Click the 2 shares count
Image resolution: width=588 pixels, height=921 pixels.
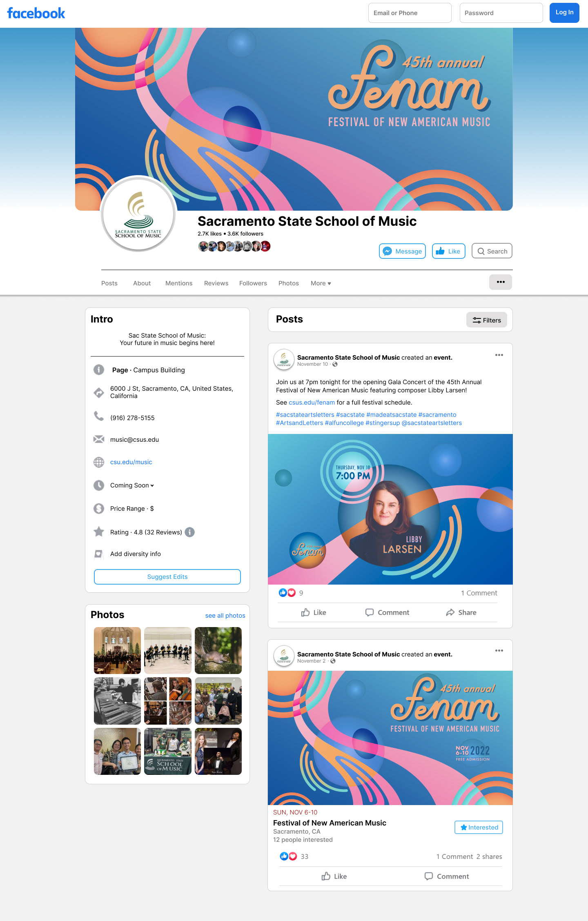pyautogui.click(x=489, y=856)
